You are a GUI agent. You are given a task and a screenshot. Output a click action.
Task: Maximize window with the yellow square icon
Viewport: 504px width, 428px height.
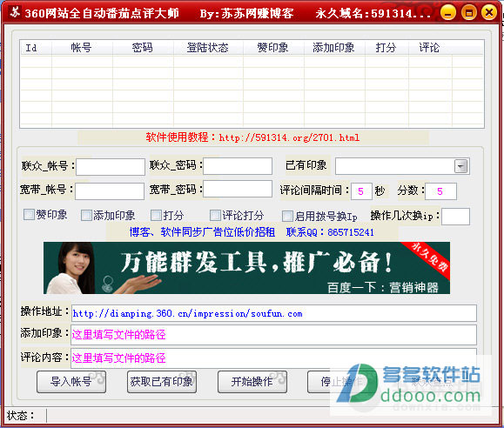tap(469, 12)
